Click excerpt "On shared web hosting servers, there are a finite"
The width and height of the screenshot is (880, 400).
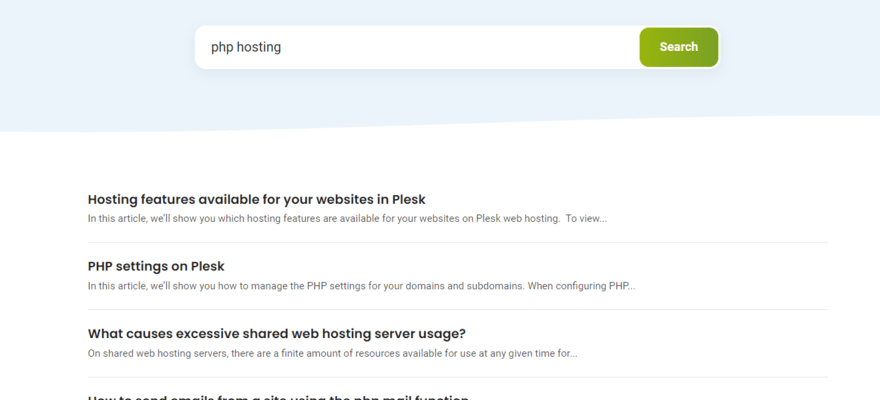point(333,353)
